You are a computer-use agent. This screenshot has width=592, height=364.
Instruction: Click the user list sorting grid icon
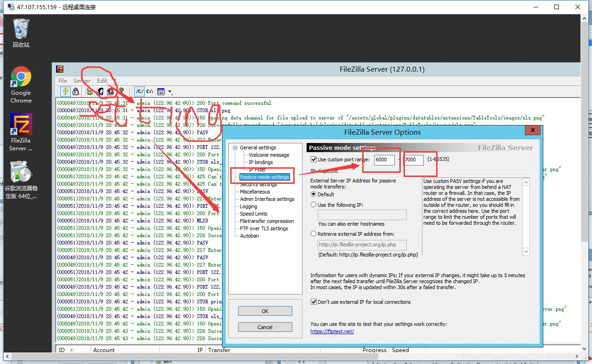(x=160, y=91)
